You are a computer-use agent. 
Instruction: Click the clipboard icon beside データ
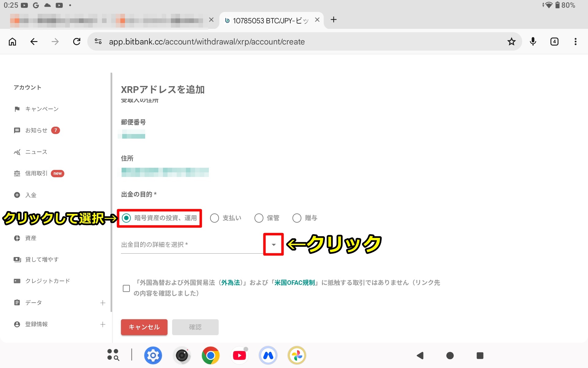pos(17,303)
